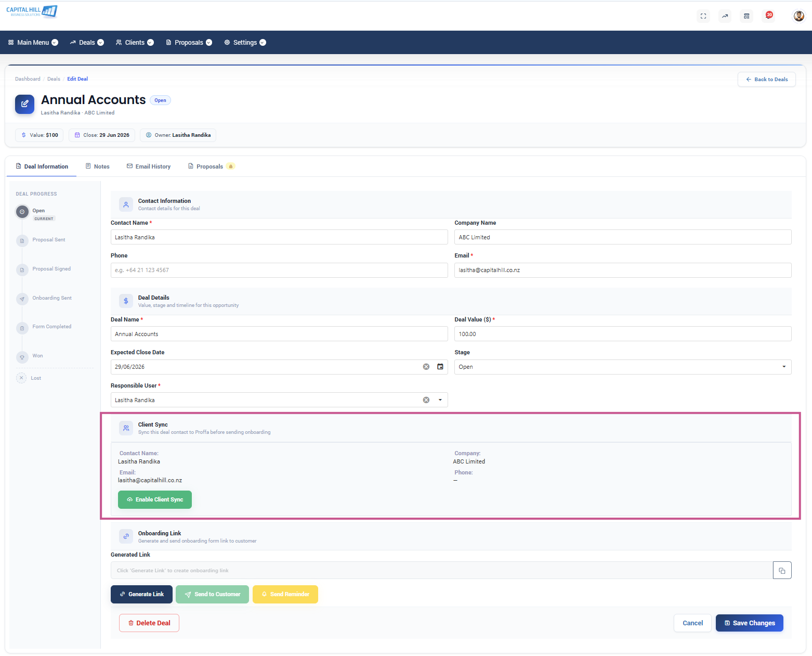
Task: Click the Deal Value input field
Action: (x=623, y=334)
